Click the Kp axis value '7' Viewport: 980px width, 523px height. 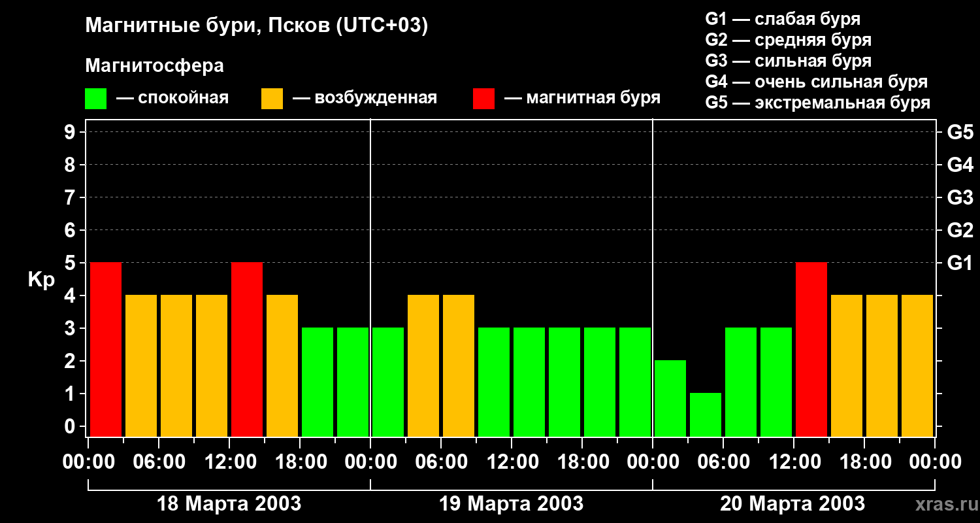(x=71, y=197)
